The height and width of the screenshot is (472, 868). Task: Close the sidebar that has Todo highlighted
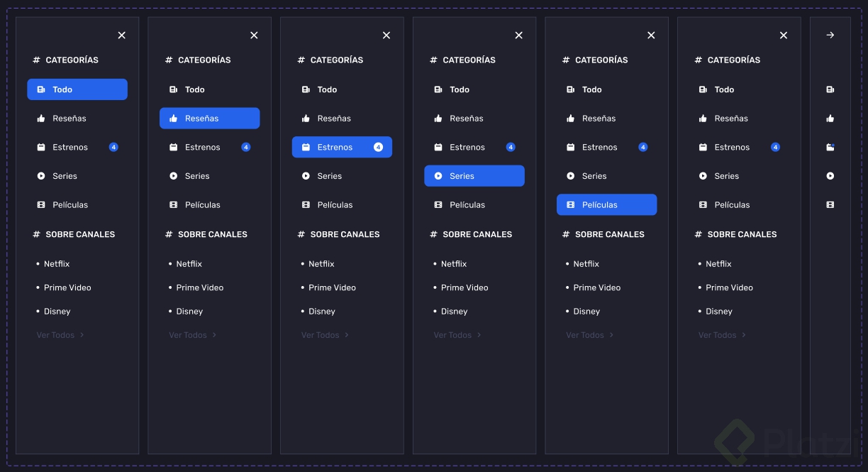pyautogui.click(x=121, y=35)
